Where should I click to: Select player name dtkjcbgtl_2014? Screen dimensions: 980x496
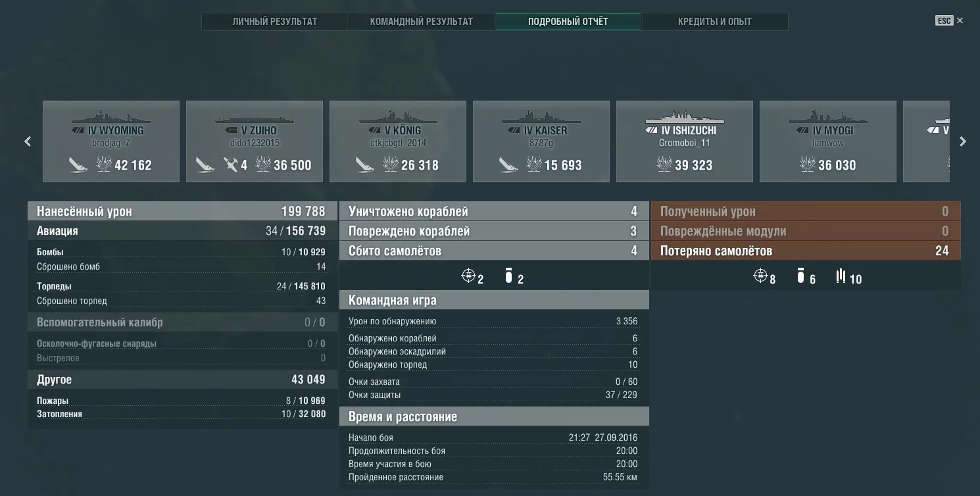point(398,143)
